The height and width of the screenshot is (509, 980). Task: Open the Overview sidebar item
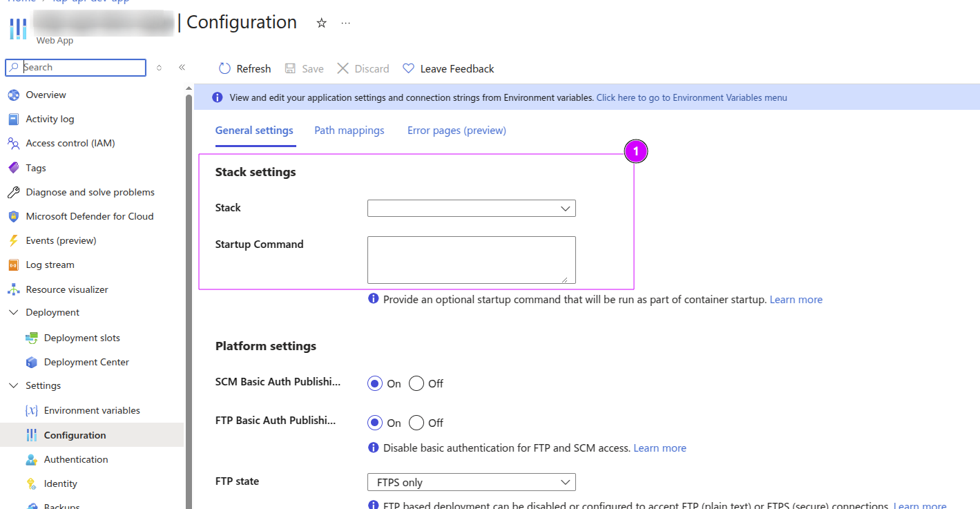coord(46,95)
